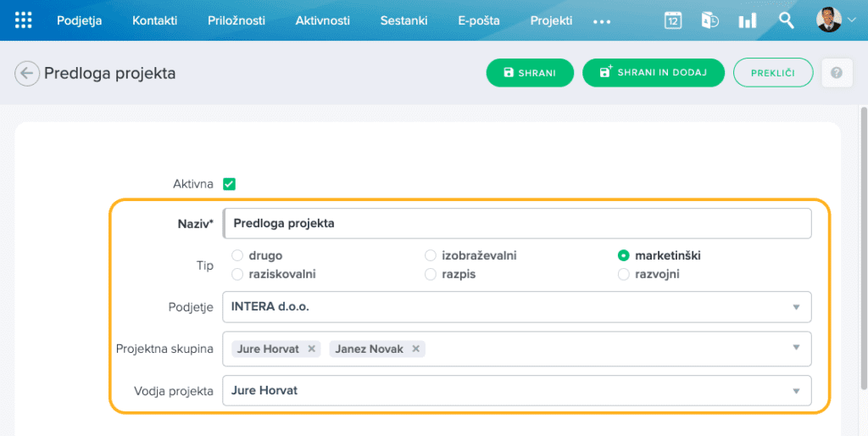
Task: Click the PREKLIČI button
Action: point(773,73)
